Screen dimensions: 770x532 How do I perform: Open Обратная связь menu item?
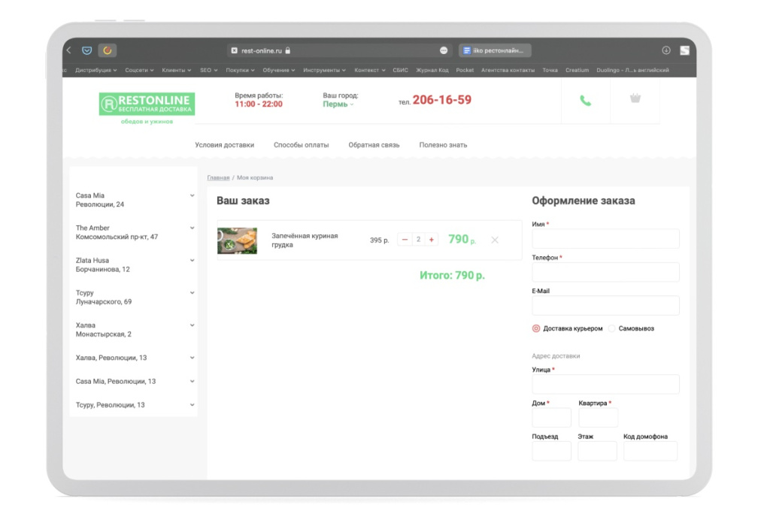click(374, 145)
